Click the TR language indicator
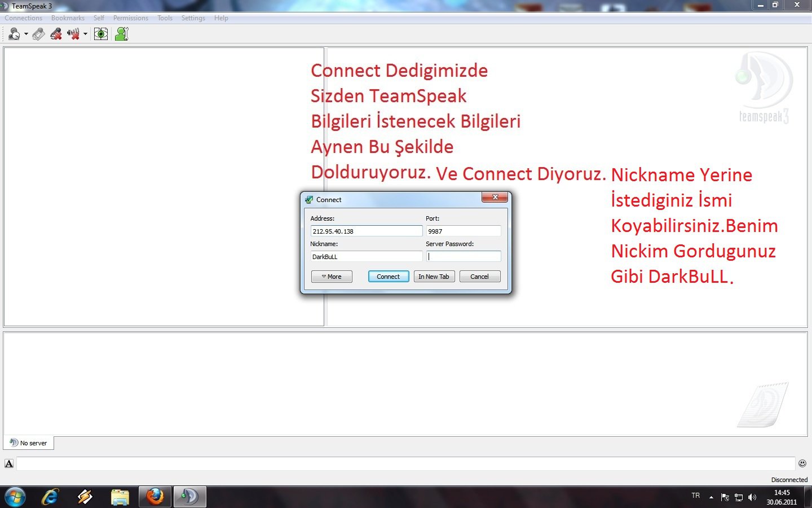The height and width of the screenshot is (508, 812). [x=696, y=496]
